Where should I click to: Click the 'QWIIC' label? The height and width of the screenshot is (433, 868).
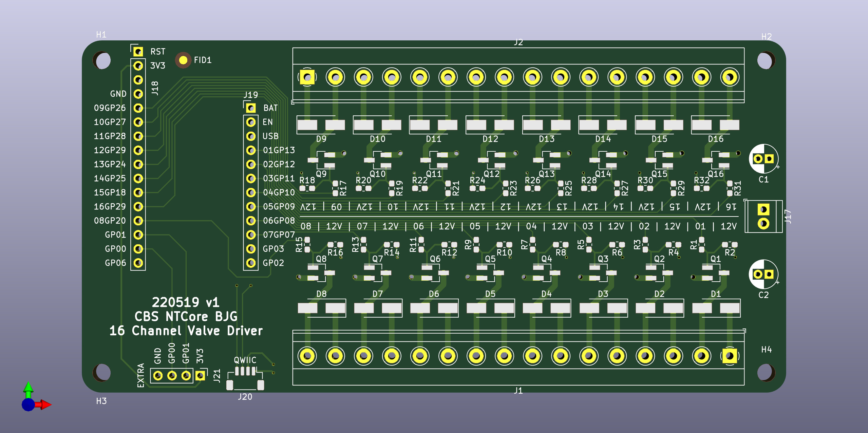(x=245, y=360)
